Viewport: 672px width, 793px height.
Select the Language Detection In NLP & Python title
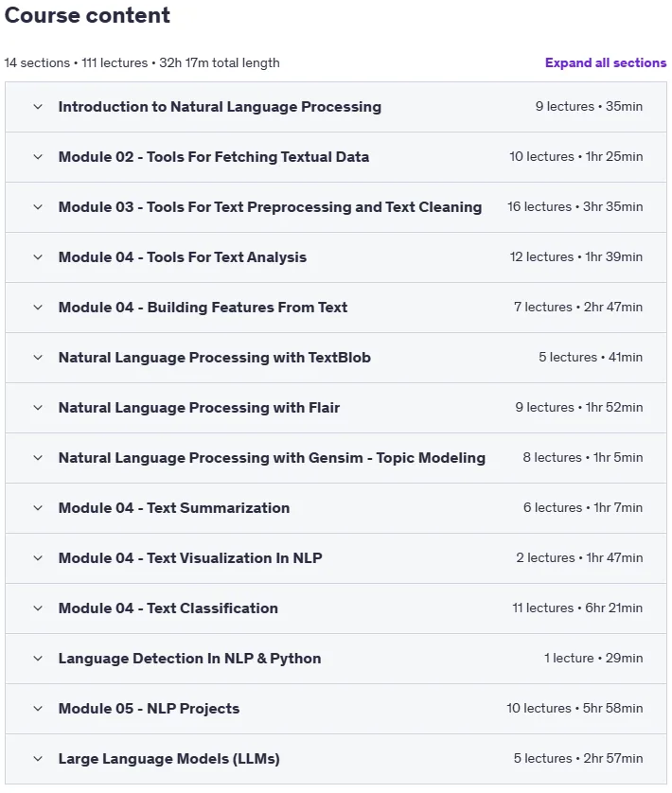[x=189, y=659]
